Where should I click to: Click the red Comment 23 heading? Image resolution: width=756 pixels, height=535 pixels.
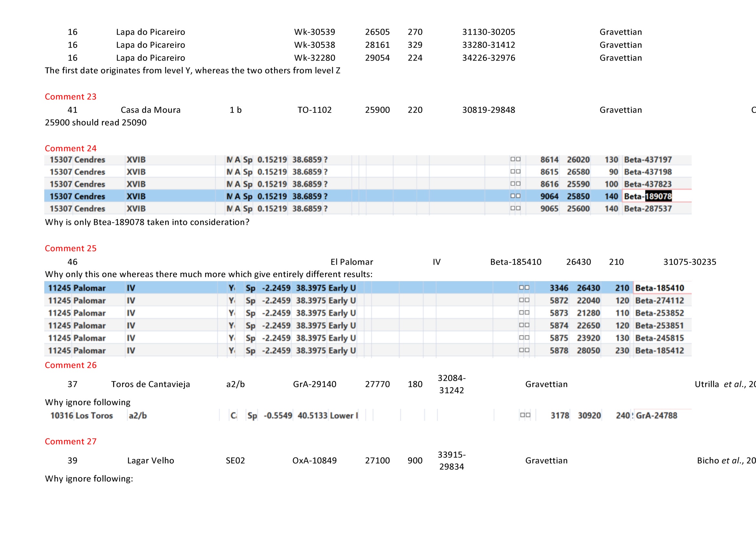pyautogui.click(x=70, y=96)
